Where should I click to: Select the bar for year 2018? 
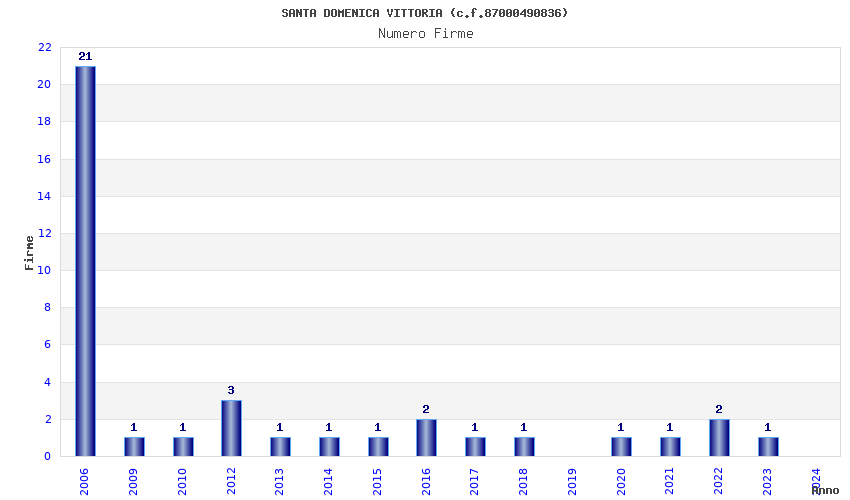pyautogui.click(x=524, y=447)
